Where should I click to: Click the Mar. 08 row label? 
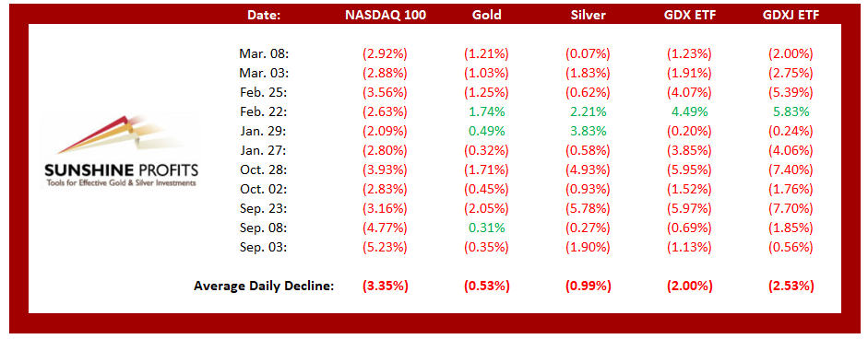tap(265, 54)
